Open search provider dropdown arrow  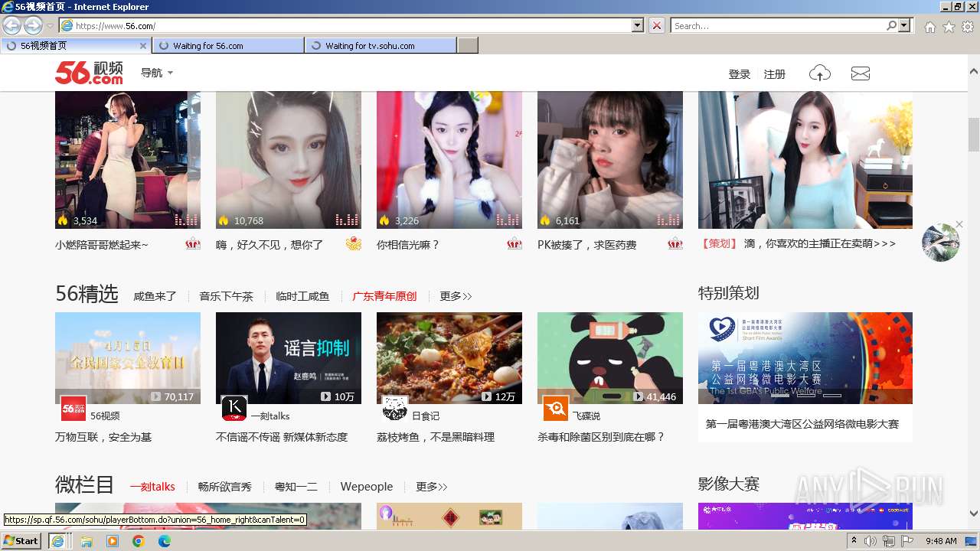[905, 25]
